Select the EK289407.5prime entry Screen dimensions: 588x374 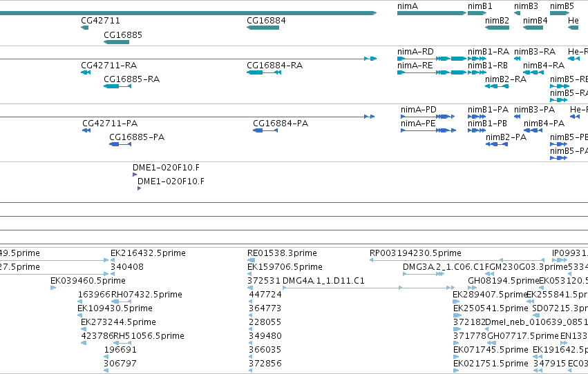click(x=490, y=295)
